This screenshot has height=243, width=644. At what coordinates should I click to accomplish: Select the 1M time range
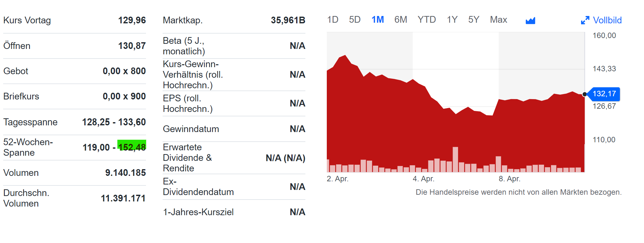click(377, 20)
